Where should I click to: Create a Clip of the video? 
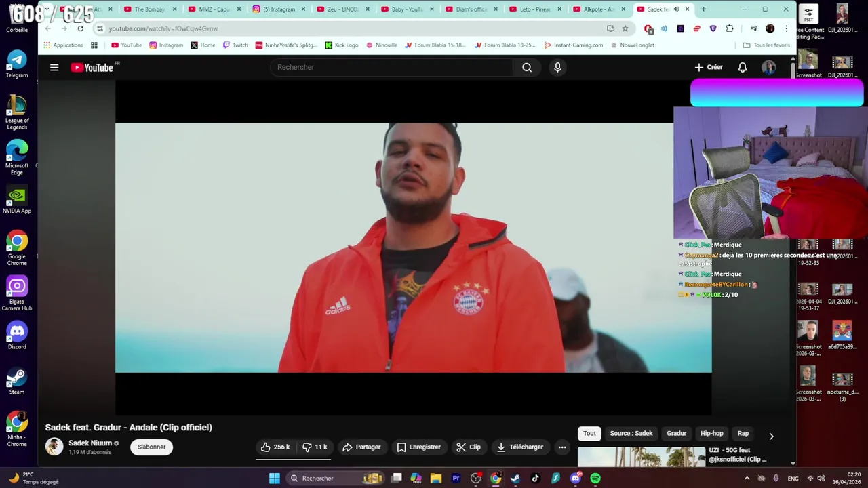(469, 447)
